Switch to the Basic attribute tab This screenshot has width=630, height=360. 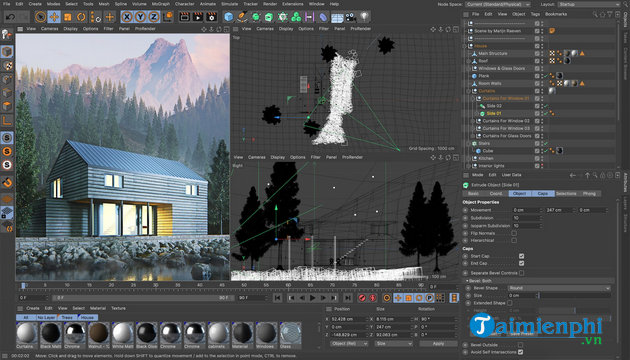pos(473,194)
